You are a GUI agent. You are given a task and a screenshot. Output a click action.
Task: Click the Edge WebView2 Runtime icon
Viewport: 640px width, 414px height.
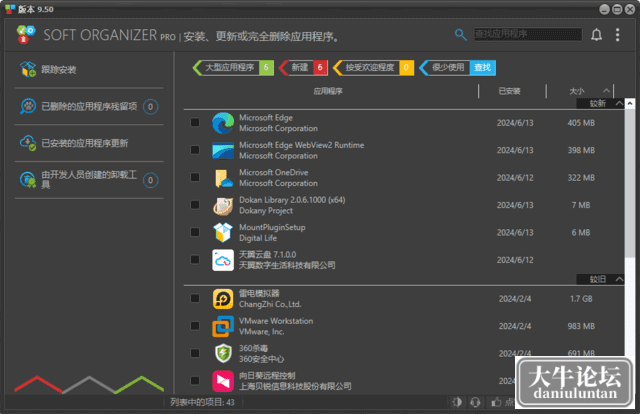pos(223,150)
